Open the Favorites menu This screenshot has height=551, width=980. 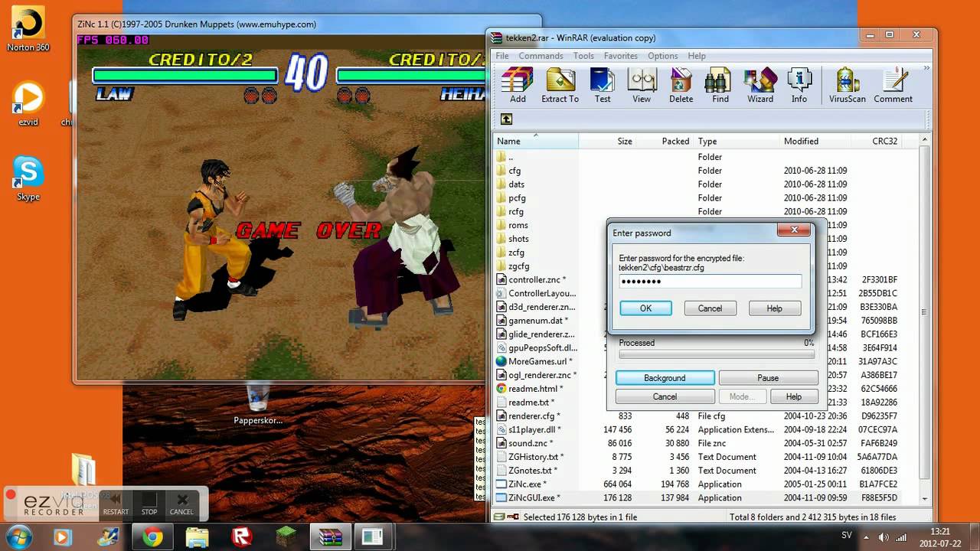620,56
